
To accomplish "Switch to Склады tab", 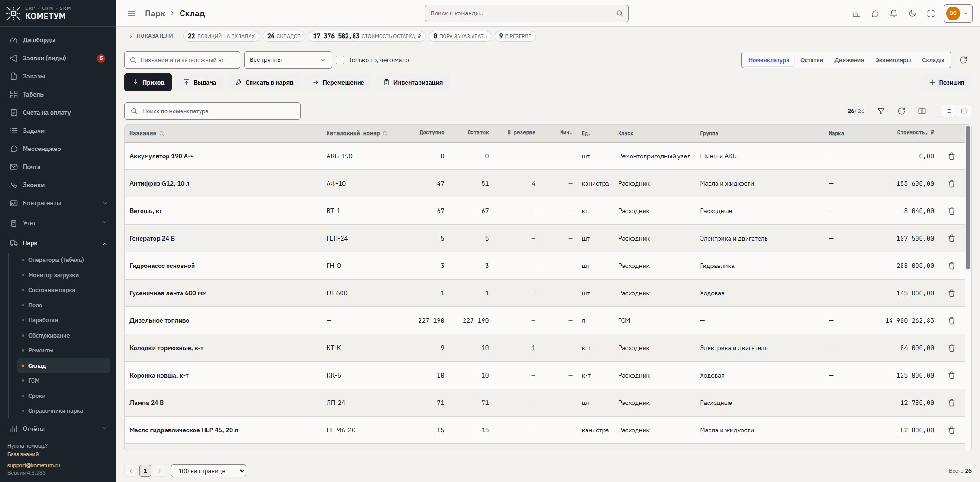I will pos(933,60).
